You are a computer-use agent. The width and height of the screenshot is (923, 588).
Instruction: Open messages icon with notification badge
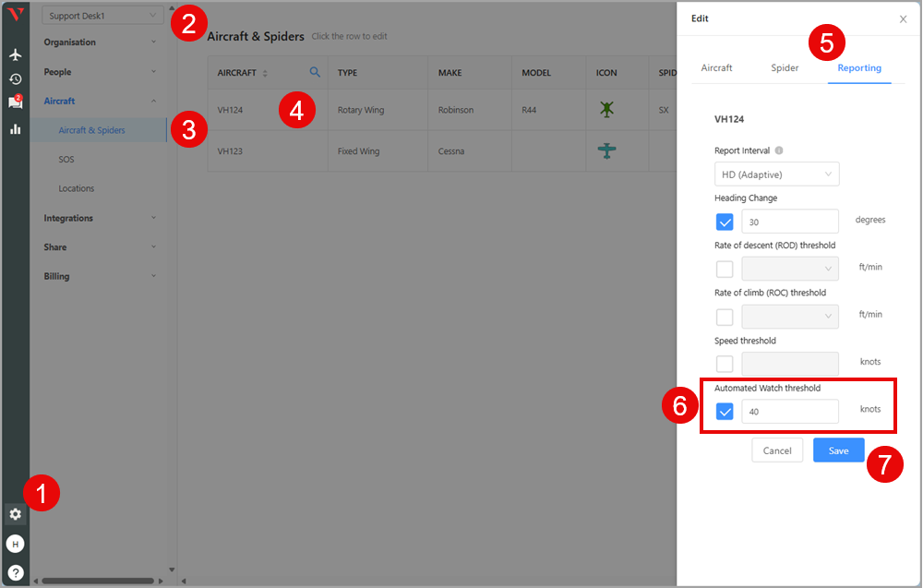(15, 102)
